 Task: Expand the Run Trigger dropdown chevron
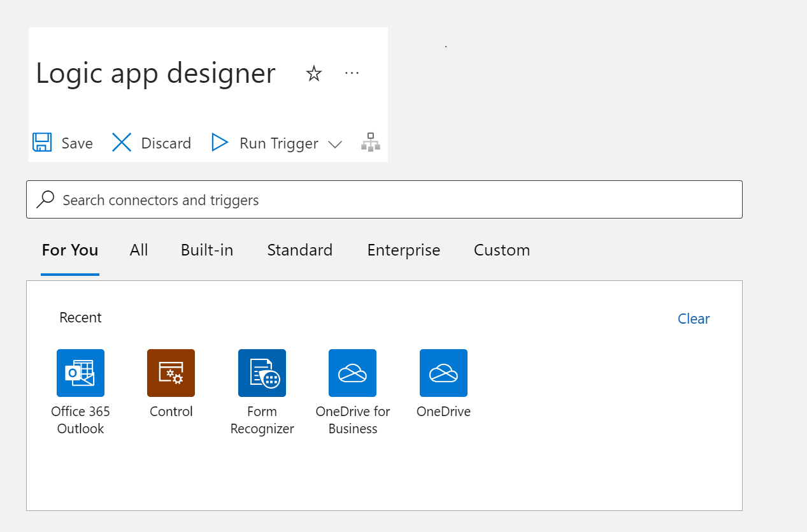point(335,145)
